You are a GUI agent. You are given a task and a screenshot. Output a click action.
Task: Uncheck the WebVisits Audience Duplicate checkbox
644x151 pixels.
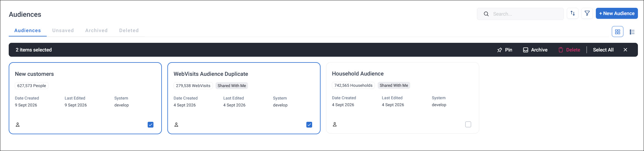click(x=309, y=125)
